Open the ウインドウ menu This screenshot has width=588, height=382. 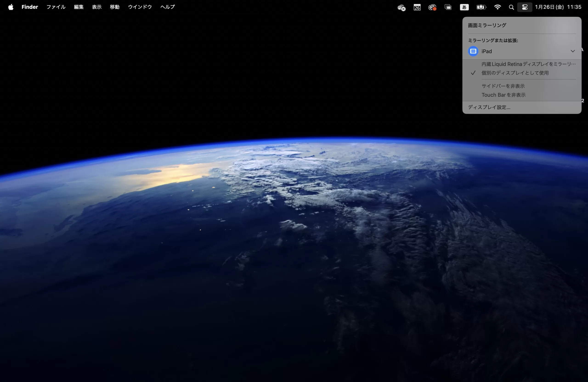[x=140, y=7]
